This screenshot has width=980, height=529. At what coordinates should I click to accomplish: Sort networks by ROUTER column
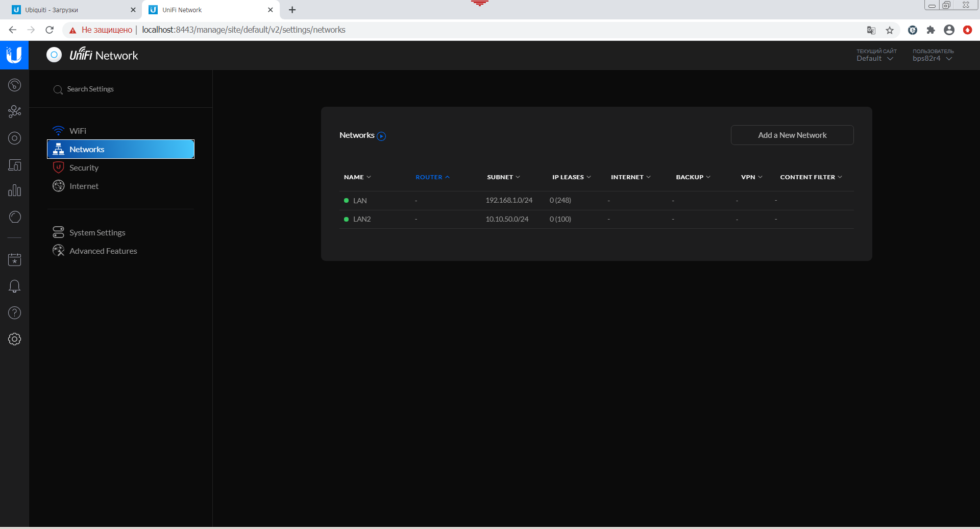click(432, 177)
